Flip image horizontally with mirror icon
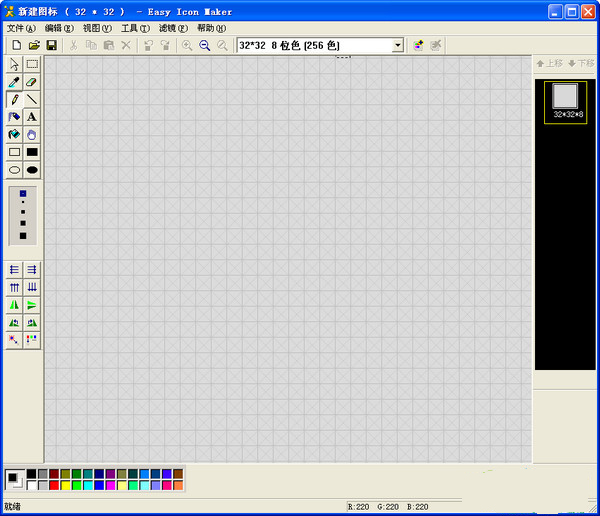Viewport: 600px width, 516px height. 15,305
